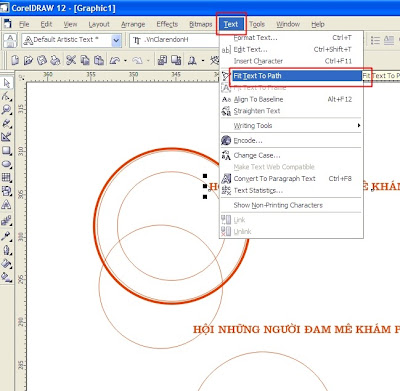400x391 pixels.
Task: Select the Text tool in the toolbox
Action: tap(7, 204)
